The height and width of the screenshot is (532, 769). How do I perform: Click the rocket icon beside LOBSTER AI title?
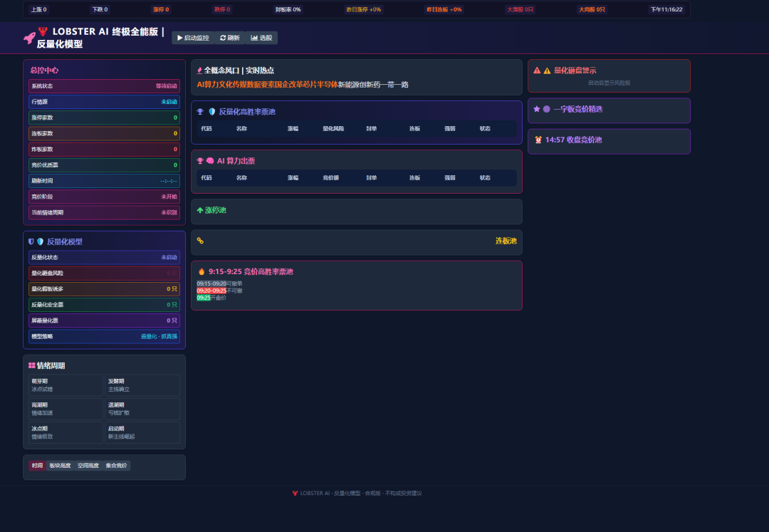click(29, 38)
